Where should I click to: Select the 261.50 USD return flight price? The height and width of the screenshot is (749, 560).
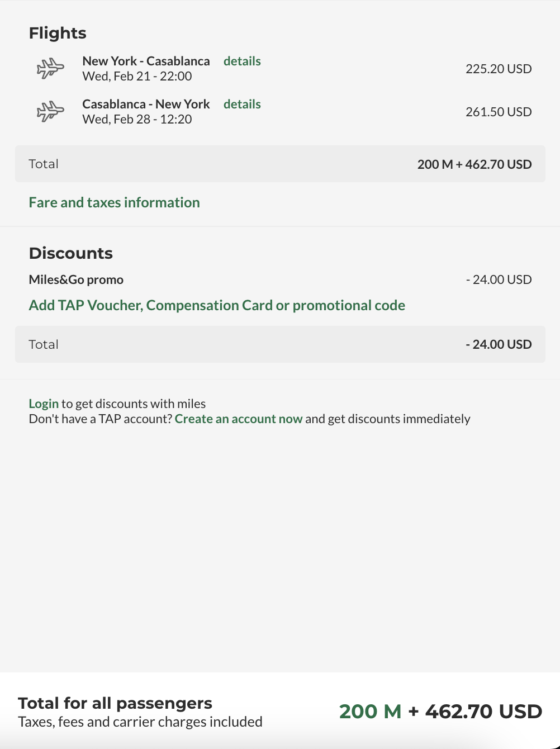[499, 112]
